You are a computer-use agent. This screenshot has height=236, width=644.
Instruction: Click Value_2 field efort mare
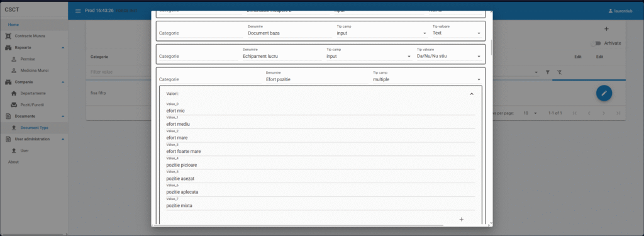click(320, 138)
